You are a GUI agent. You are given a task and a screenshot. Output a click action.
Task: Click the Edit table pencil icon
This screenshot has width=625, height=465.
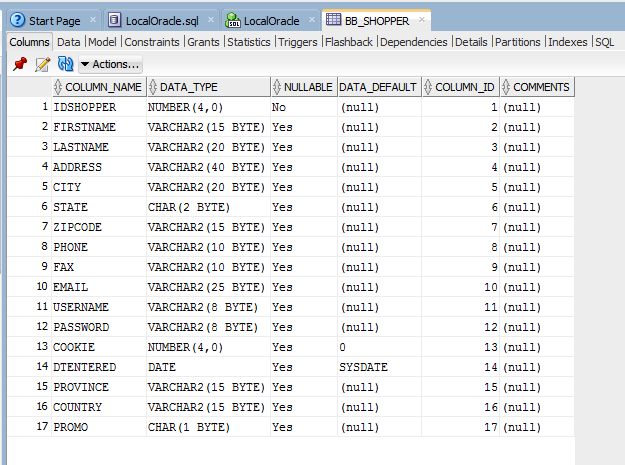(42, 64)
